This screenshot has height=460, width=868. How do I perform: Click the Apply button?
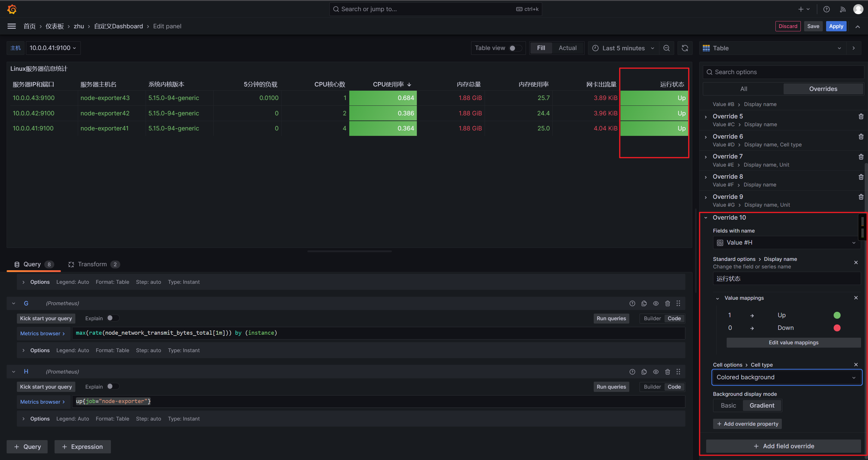836,26
